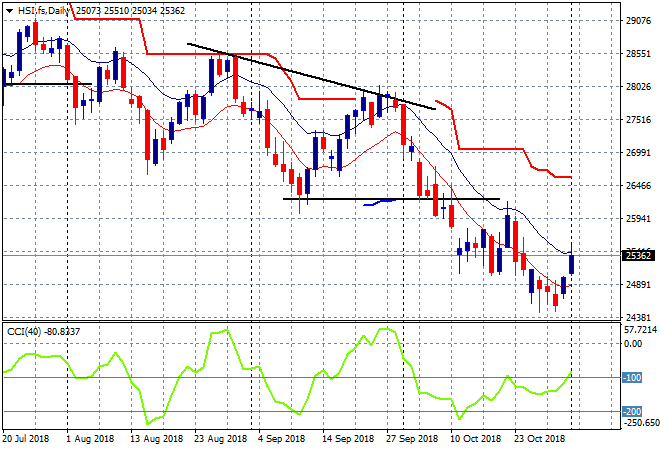
Task: Select the HSI.fs,Daily chart title text
Action: [43, 11]
